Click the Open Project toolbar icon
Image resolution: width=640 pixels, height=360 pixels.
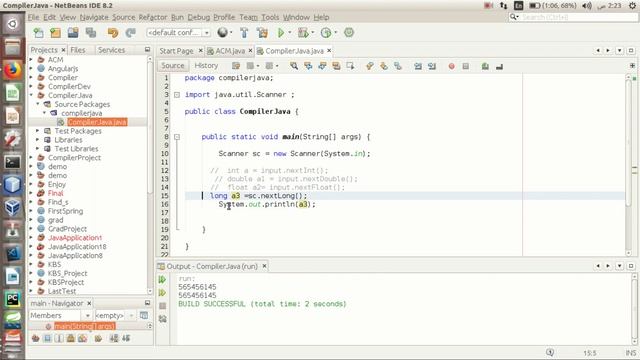[x=73, y=33]
